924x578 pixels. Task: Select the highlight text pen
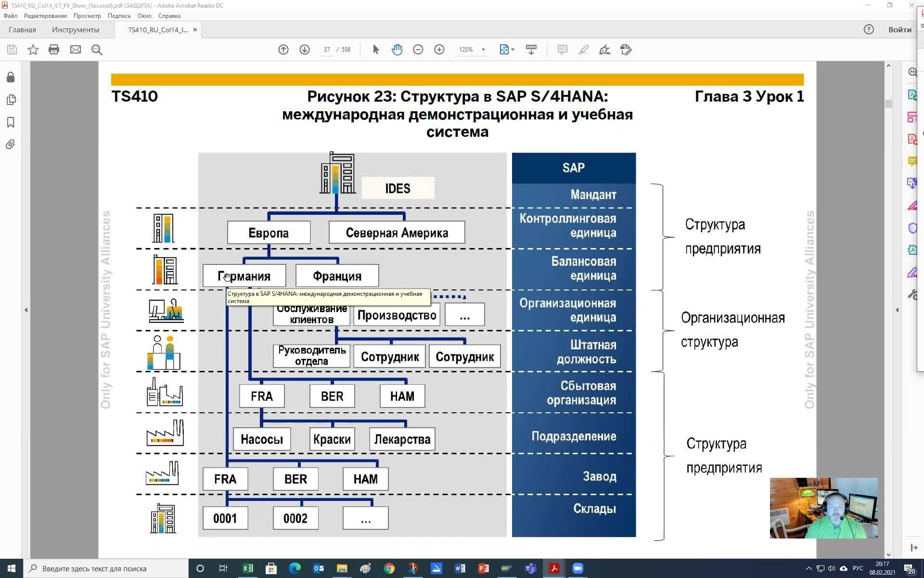[x=583, y=50]
